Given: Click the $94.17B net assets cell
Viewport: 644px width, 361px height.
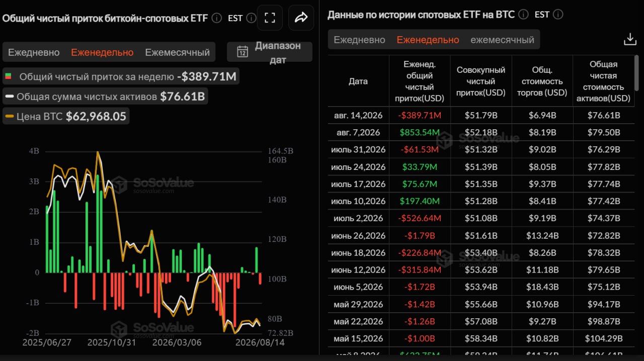Looking at the screenshot, I should 604,304.
